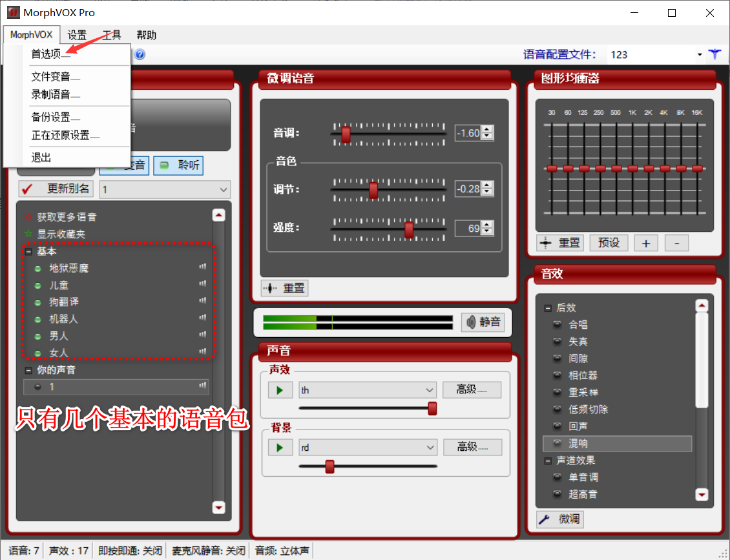730x560 pixels.
Task: Click the green star icon for 显示收藏夹
Action: 28,234
